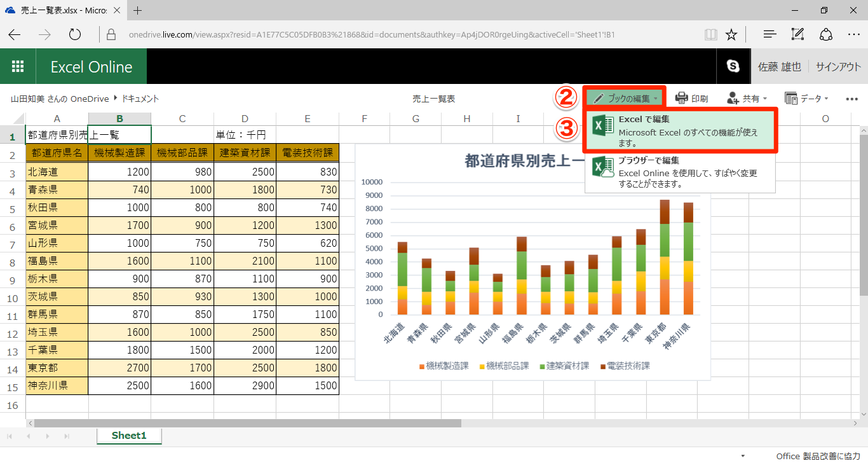868x463 pixels.
Task: Select column header D
Action: click(245, 119)
